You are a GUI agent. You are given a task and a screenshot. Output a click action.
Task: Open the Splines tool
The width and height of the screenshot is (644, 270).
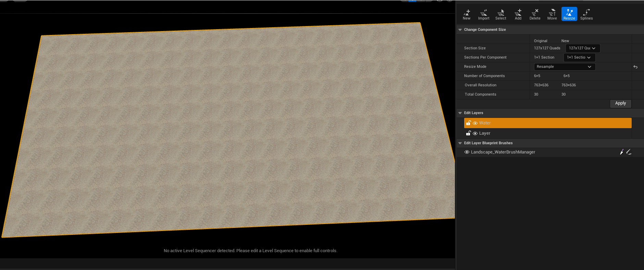586,14
